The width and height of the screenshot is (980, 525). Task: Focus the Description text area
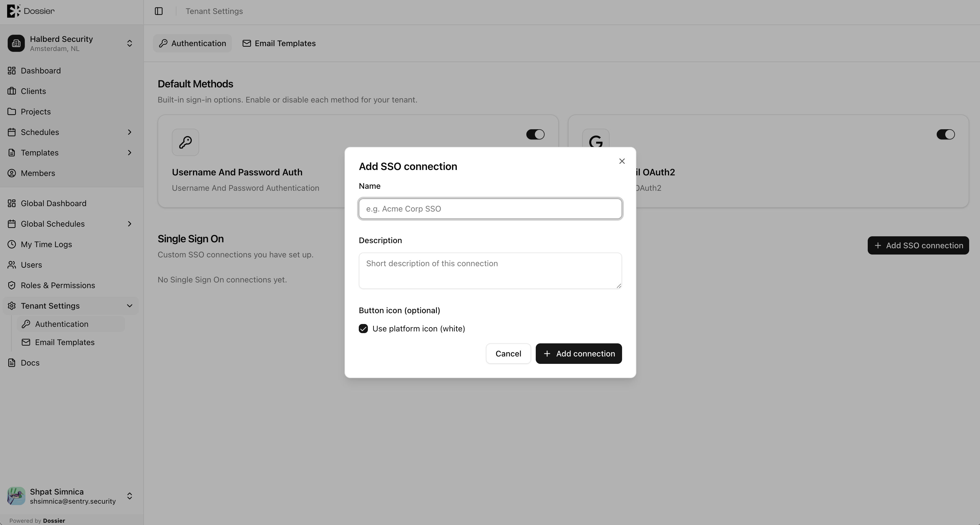click(490, 271)
